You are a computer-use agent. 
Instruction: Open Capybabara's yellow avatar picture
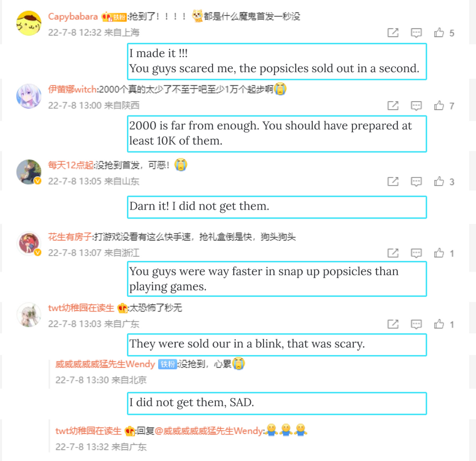pyautogui.click(x=29, y=23)
